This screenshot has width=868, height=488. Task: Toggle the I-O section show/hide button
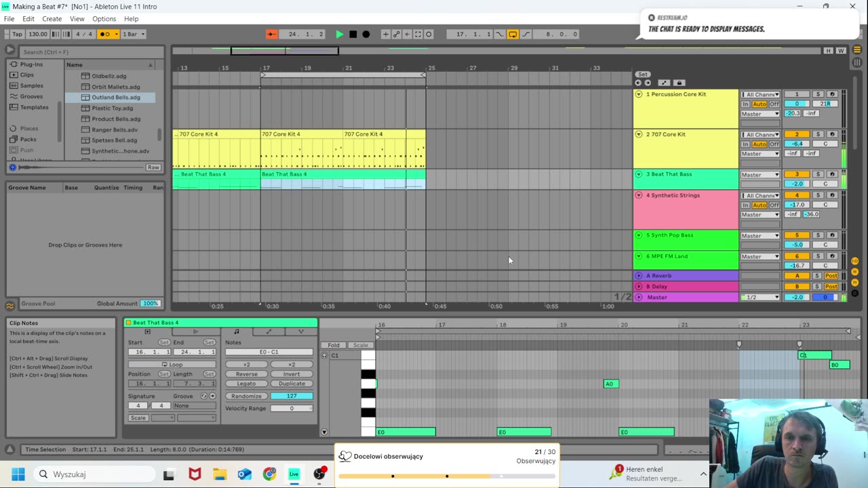click(854, 261)
